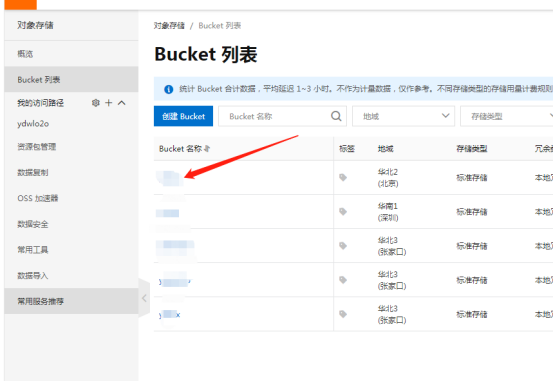Click the 标签 column header
The height and width of the screenshot is (381, 554).
click(347, 149)
